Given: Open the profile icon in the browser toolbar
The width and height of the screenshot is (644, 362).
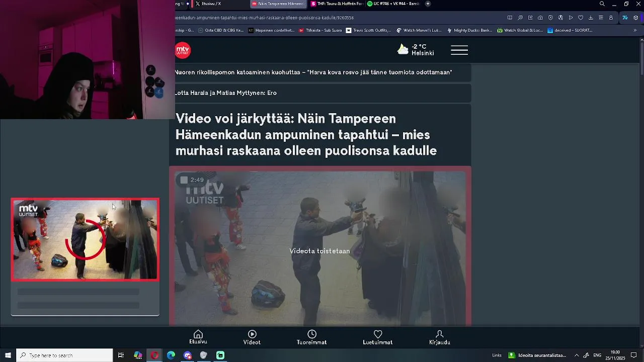Looking at the screenshot, I should click(x=611, y=18).
